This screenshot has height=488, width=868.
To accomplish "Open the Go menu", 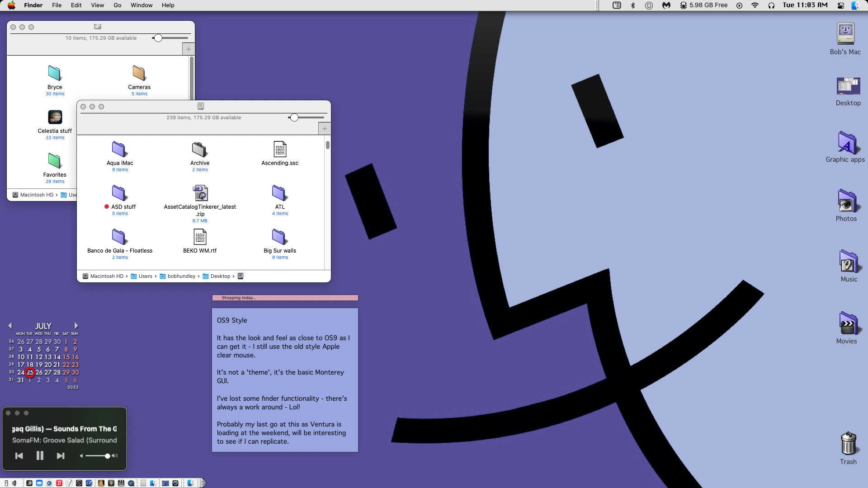I will [x=117, y=5].
